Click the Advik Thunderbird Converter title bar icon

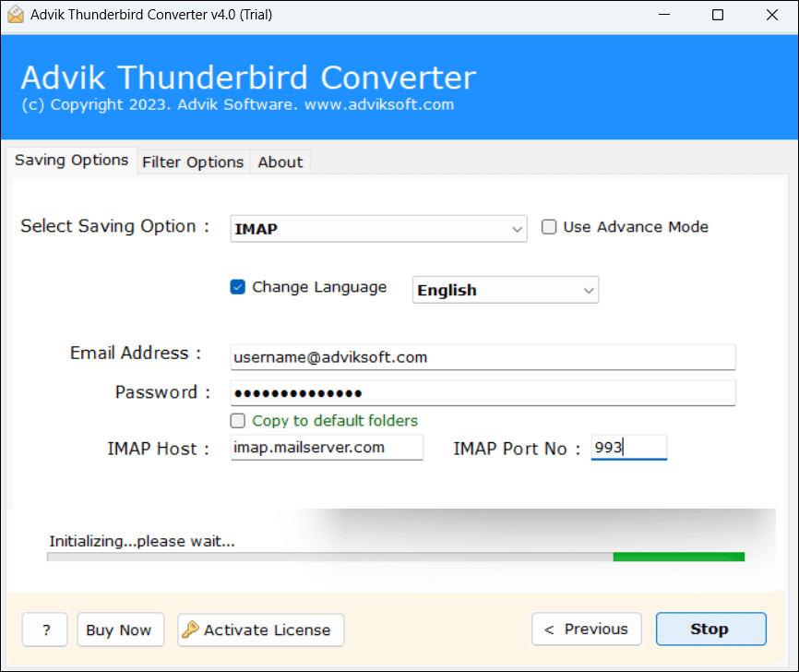(x=15, y=15)
